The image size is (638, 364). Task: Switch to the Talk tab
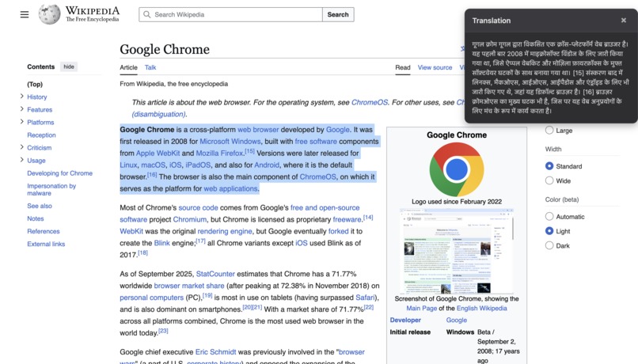click(x=150, y=67)
